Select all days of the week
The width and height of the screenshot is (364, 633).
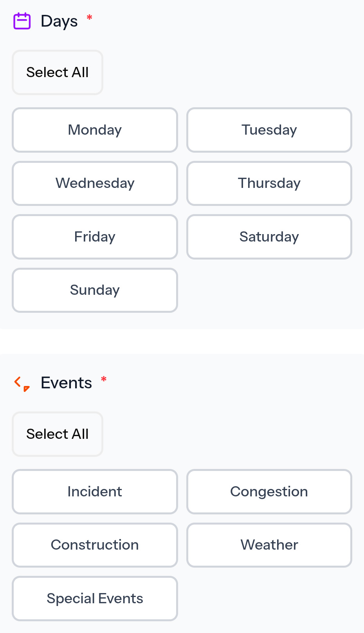click(x=58, y=72)
